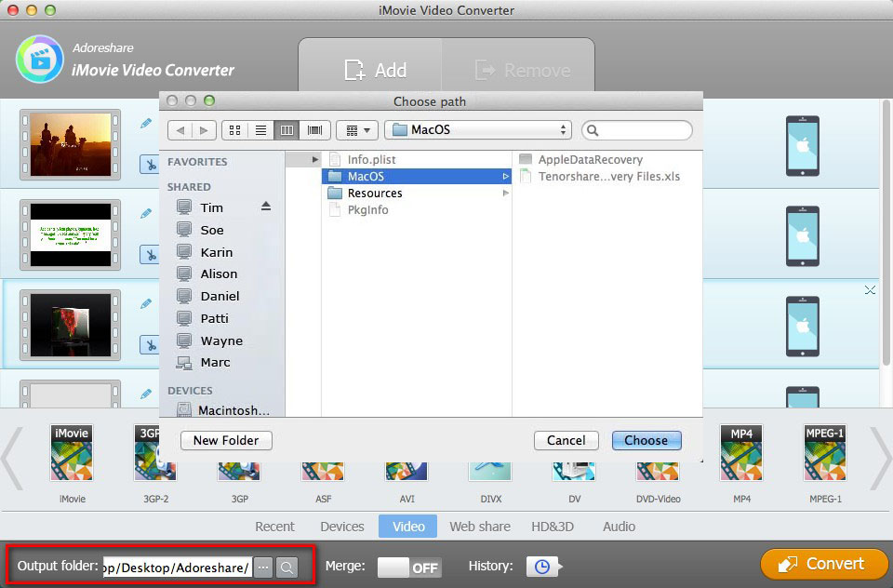Open the MacOS path popup menu
Viewport: 893px width, 588px height.
coord(478,130)
